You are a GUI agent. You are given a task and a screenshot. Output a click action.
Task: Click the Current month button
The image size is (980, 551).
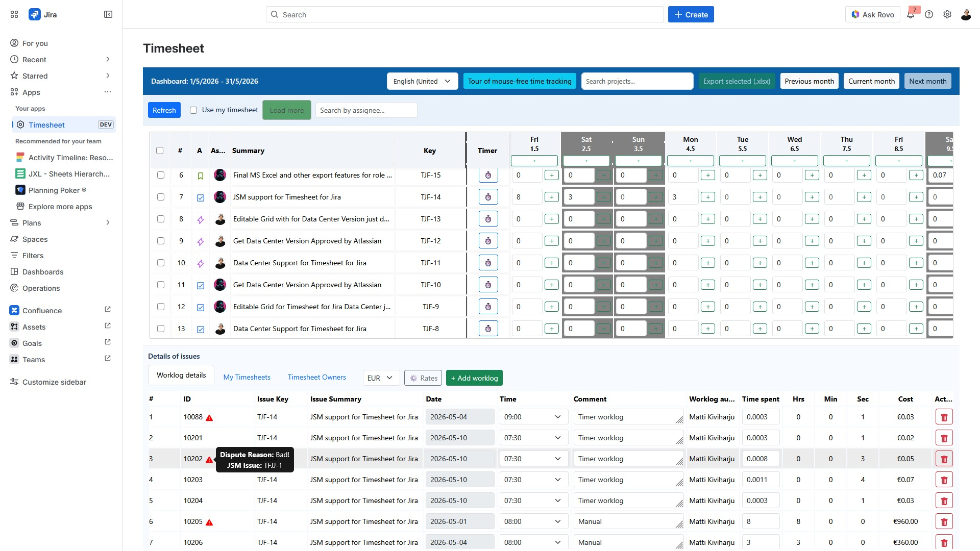871,81
